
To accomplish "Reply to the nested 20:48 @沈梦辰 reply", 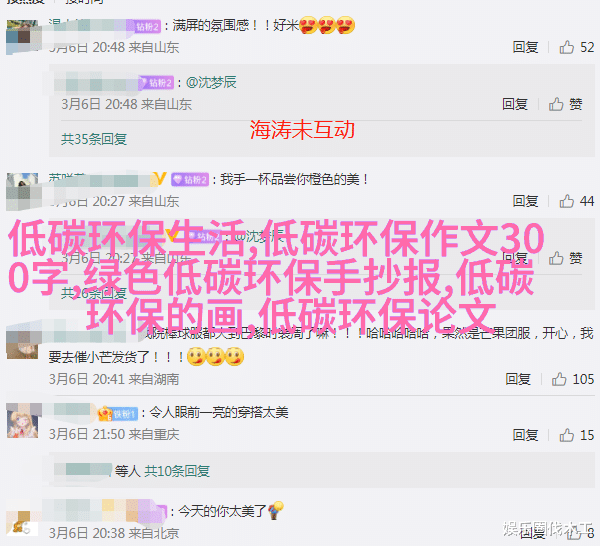I will coord(515,104).
